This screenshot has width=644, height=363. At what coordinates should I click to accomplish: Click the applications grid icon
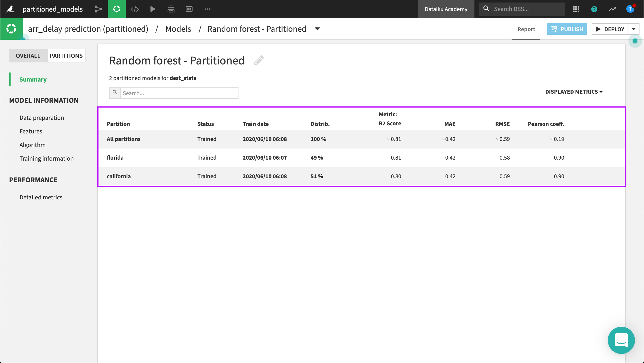click(x=576, y=9)
